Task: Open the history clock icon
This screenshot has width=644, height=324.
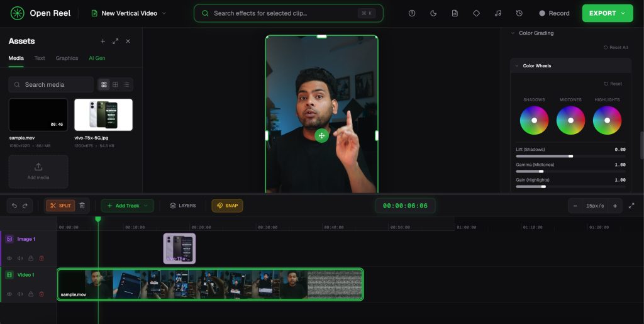Action: [519, 13]
